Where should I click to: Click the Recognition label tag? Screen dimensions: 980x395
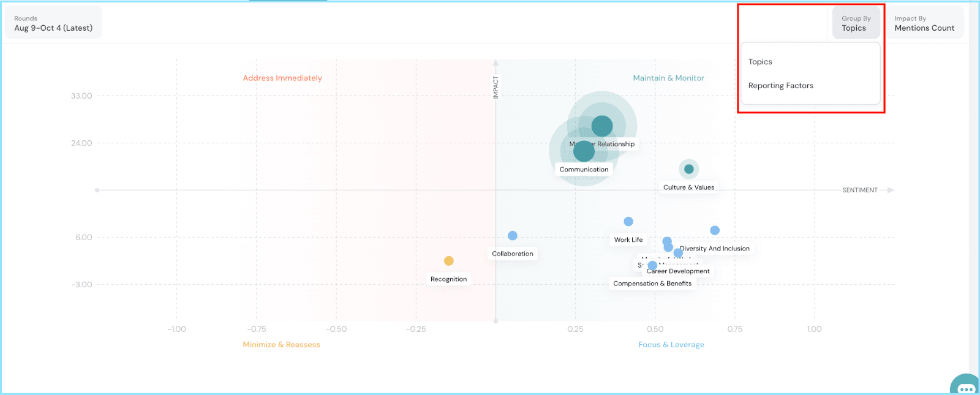click(448, 279)
